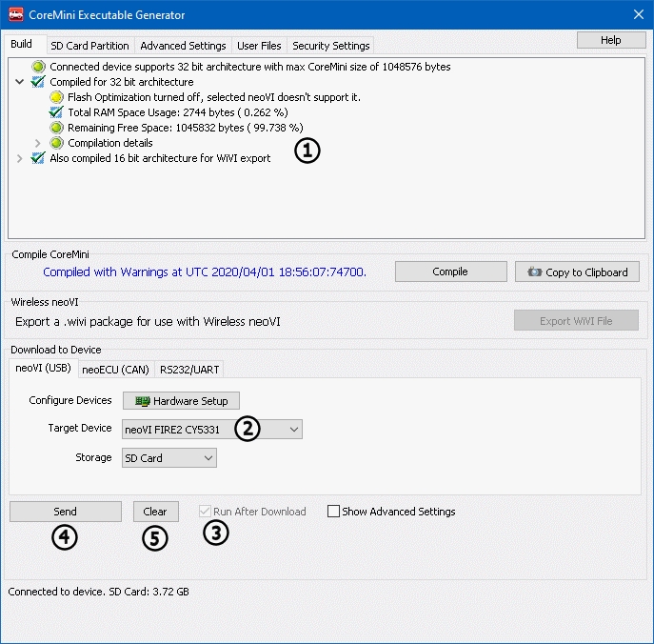Click the CoreMini app icon in title bar
Image resolution: width=654 pixels, height=644 pixels.
tap(14, 15)
